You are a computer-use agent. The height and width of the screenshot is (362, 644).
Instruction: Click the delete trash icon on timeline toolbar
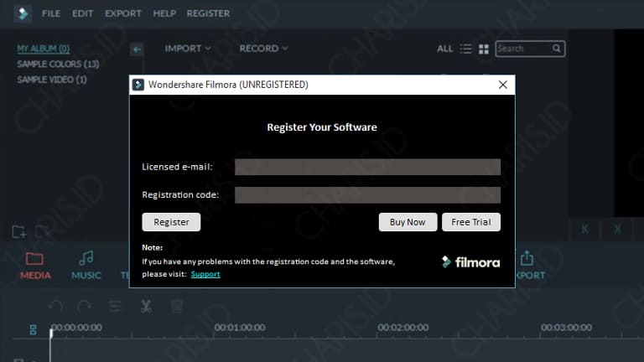click(x=177, y=307)
